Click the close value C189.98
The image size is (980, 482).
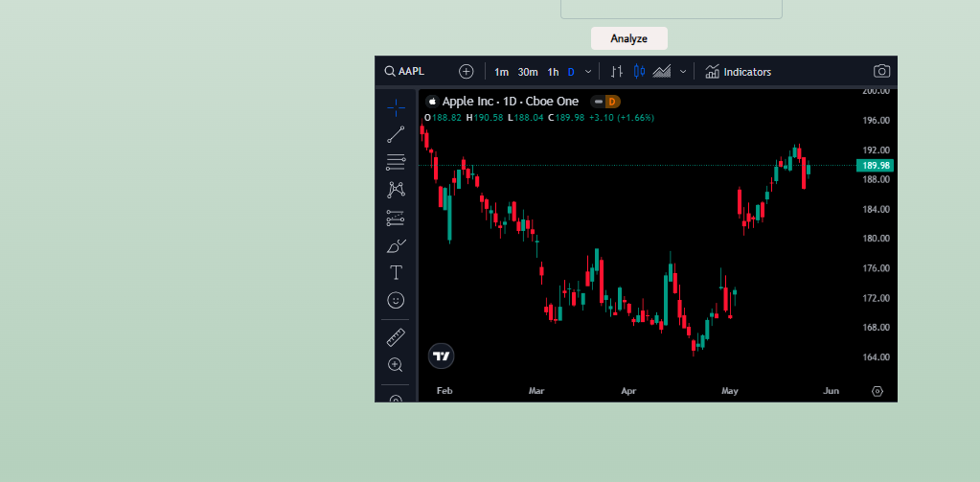566,118
